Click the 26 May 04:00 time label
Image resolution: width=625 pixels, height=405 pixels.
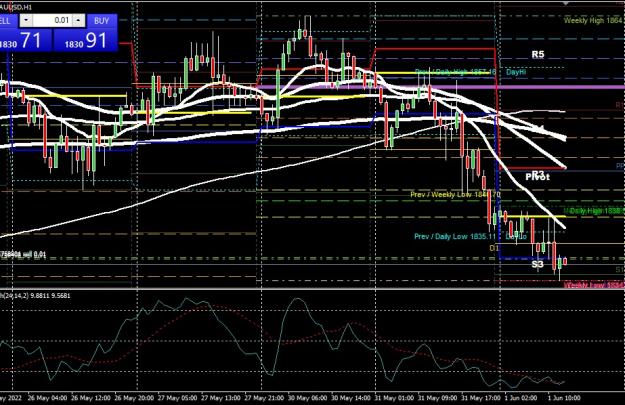coord(47,398)
